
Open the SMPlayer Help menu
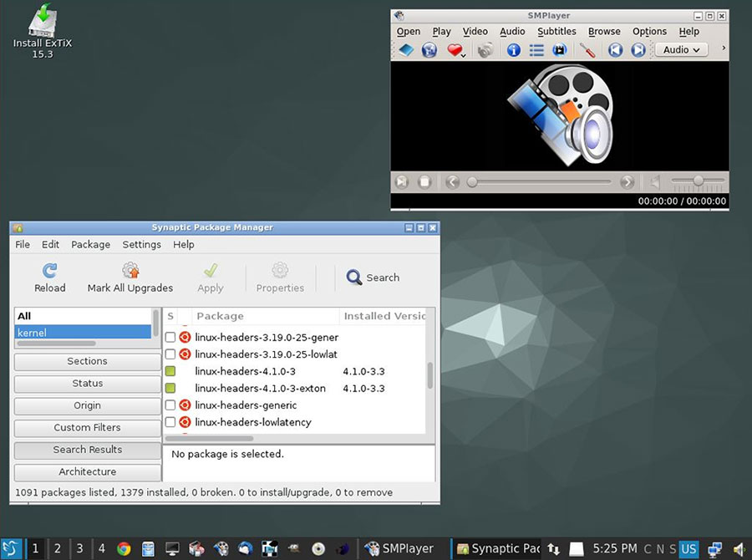coord(688,31)
